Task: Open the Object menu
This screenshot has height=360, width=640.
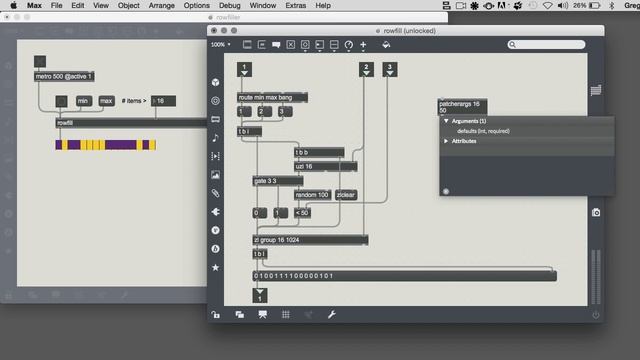Action: [129, 5]
